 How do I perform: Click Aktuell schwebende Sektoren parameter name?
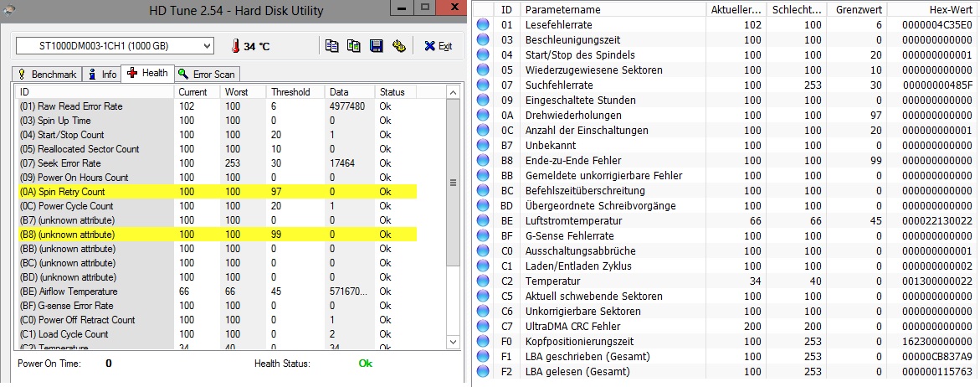tap(593, 297)
